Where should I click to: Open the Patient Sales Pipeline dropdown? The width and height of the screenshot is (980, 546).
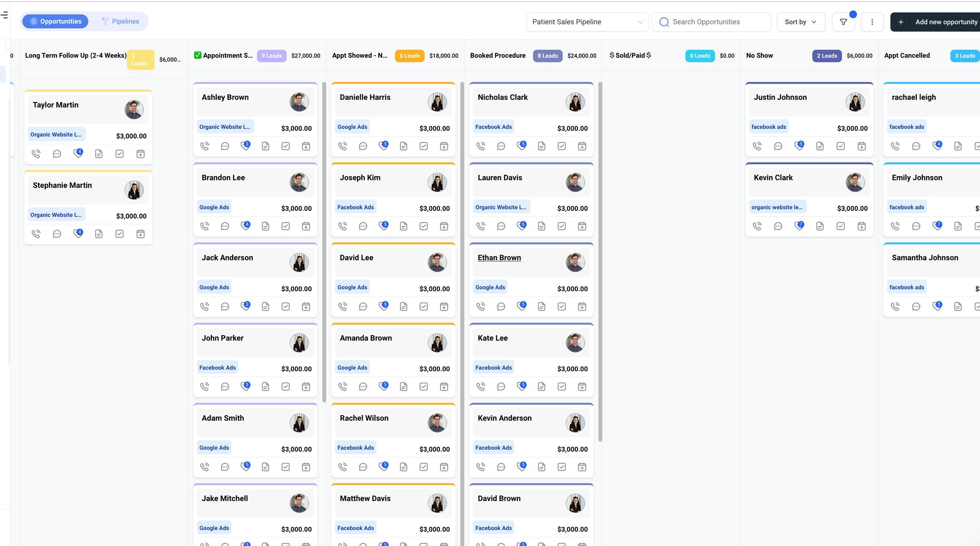point(587,21)
